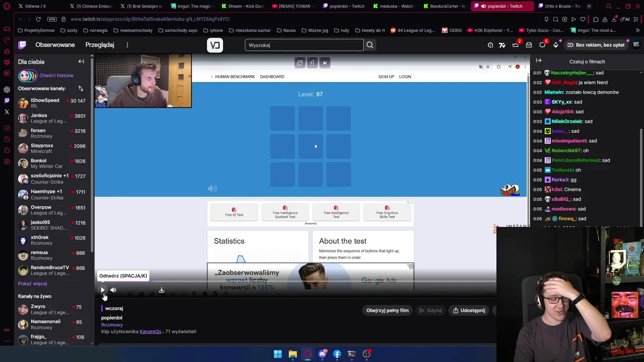Open Overpow channel in sidebar

pyautogui.click(x=52, y=210)
